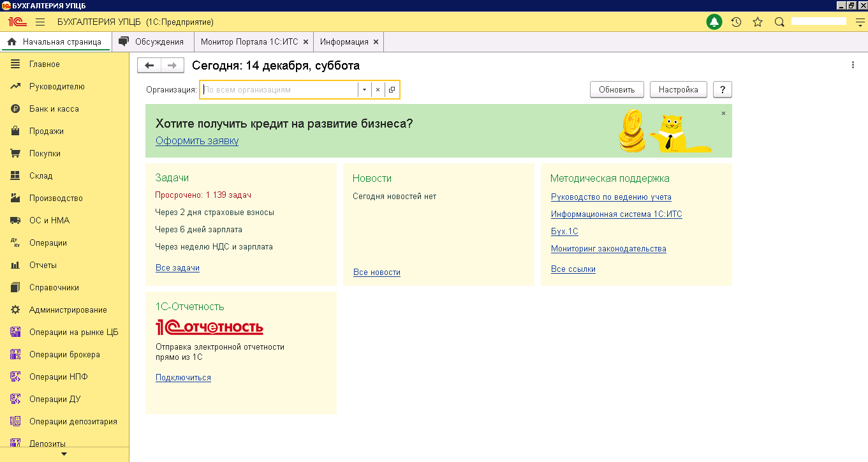Click the Операции НПФ icon

tap(15, 376)
